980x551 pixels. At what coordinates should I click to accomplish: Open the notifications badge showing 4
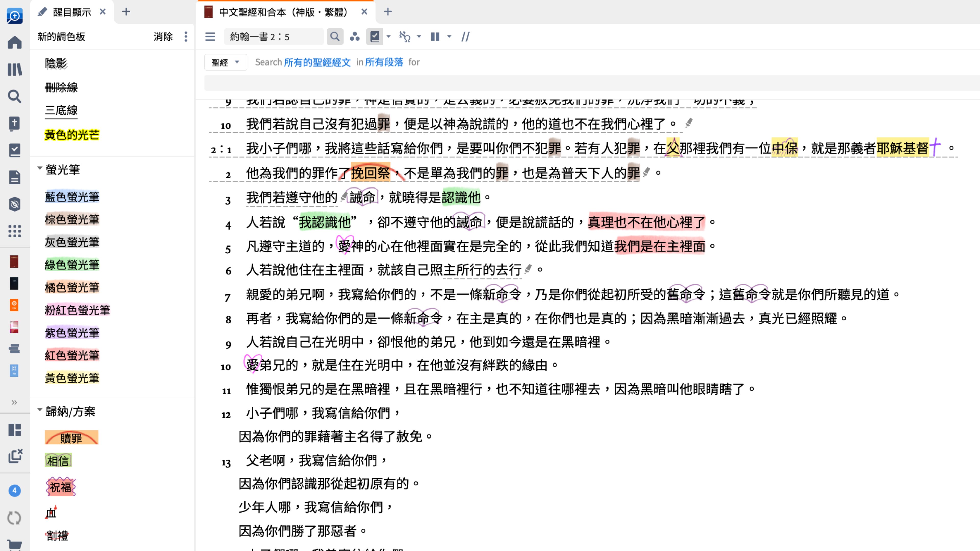pos(15,491)
